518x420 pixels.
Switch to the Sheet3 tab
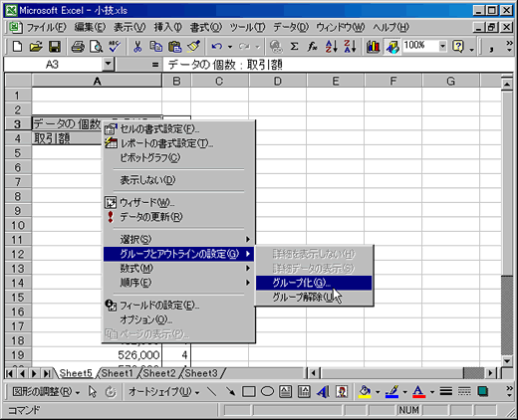(201, 373)
